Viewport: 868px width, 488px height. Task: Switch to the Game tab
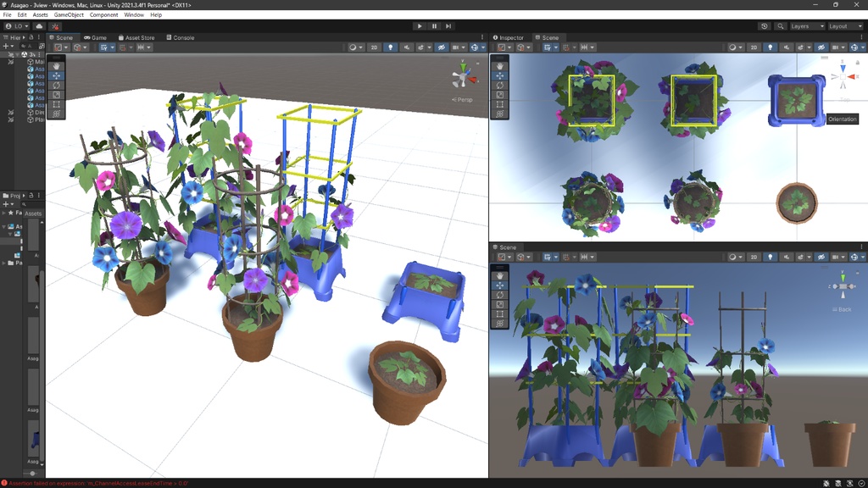tap(95, 37)
